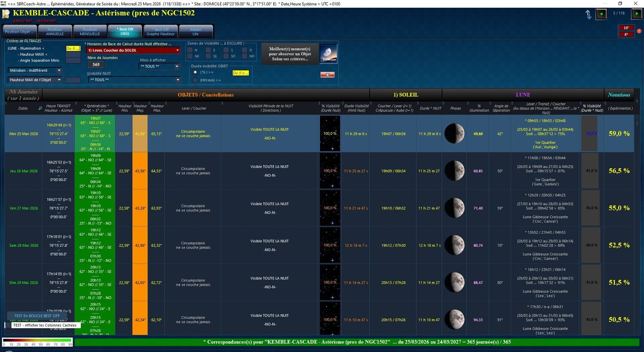This screenshot has height=352, width=644.
Task: Click the up/down sort arrows icon
Action: click(588, 14)
